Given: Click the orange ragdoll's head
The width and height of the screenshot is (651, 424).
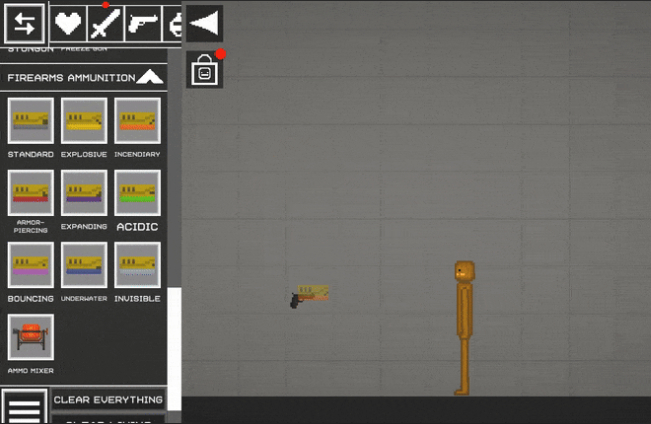Looking at the screenshot, I should pos(465,272).
